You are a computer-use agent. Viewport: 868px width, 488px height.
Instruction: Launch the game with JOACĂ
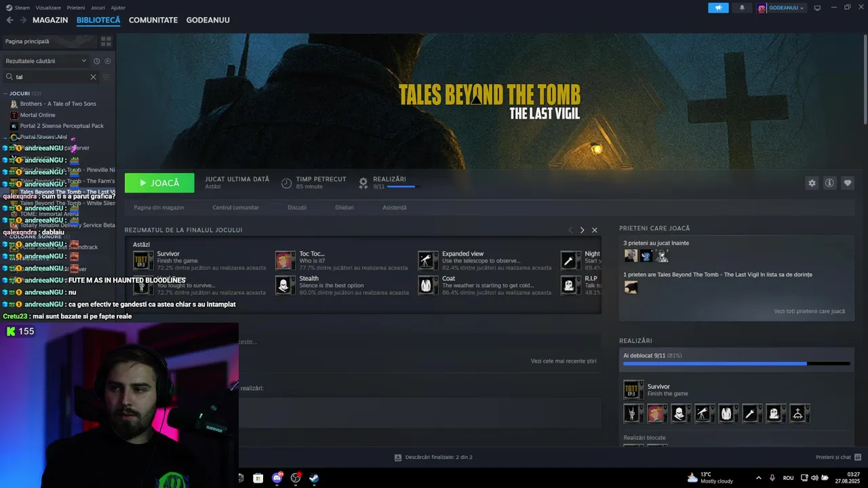coord(159,183)
